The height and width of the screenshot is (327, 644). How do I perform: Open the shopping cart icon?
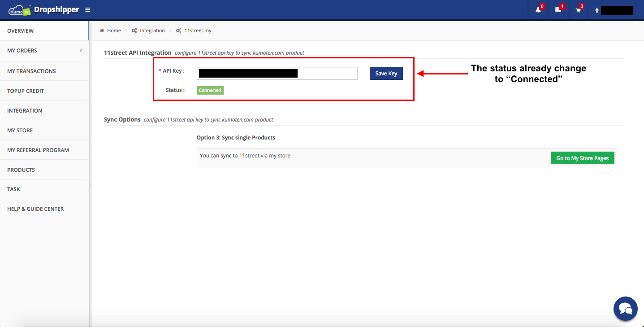tap(578, 10)
